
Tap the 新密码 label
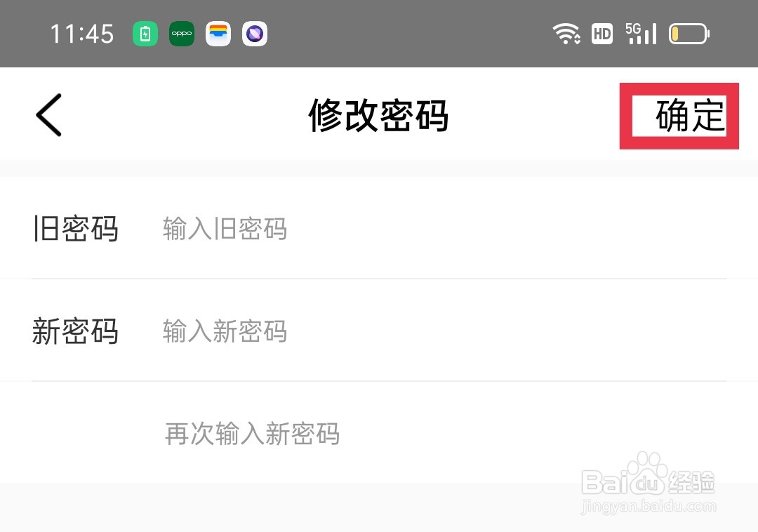pyautogui.click(x=75, y=331)
